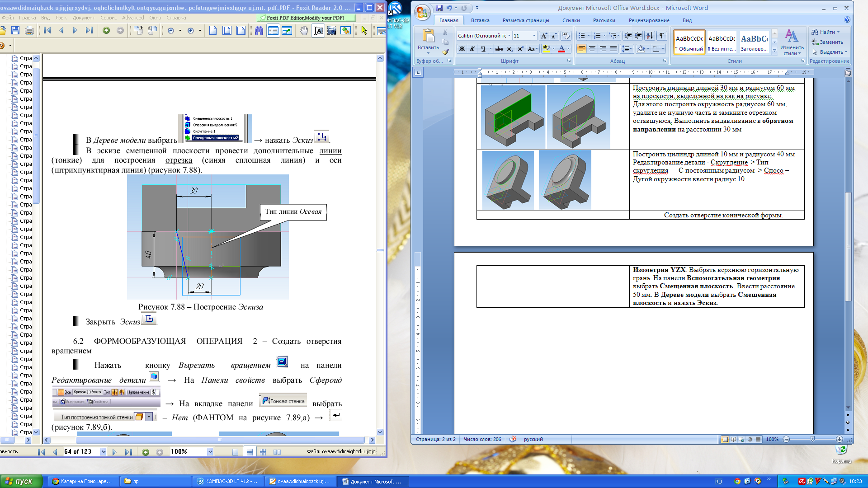Open Рецензирование tab in Word

[x=649, y=20]
